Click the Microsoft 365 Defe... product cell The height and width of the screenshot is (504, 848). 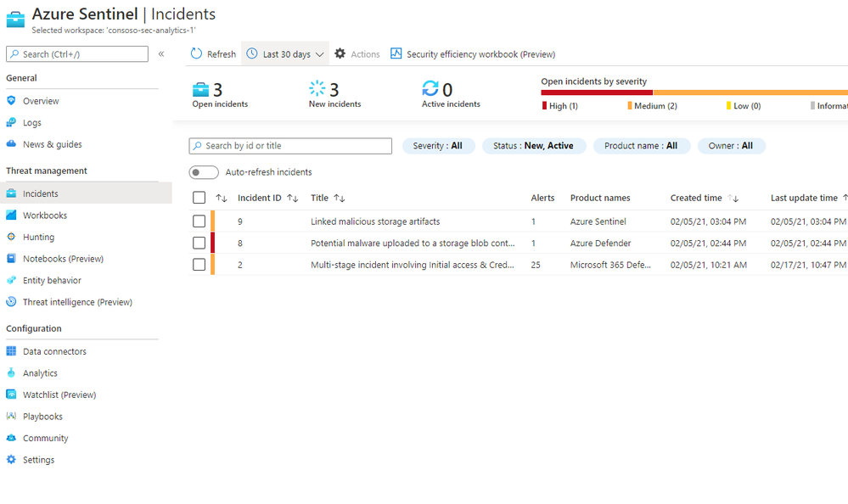point(610,265)
